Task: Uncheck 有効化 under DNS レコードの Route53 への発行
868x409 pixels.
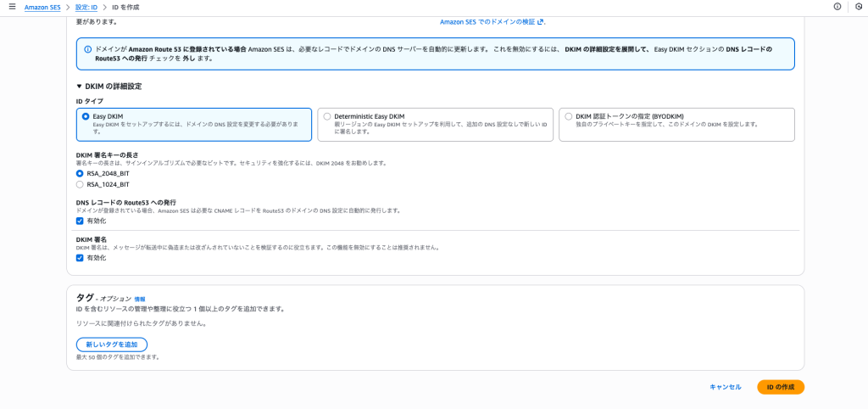Action: [x=81, y=221]
